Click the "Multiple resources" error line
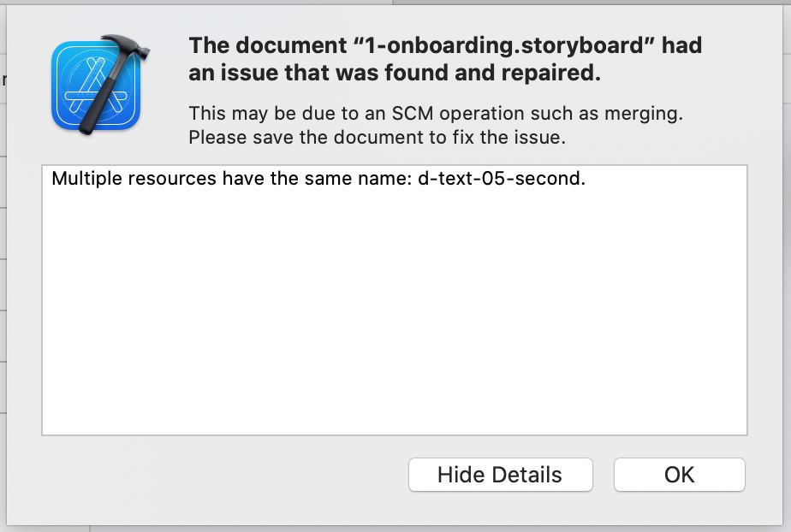The image size is (791, 532). tap(318, 179)
